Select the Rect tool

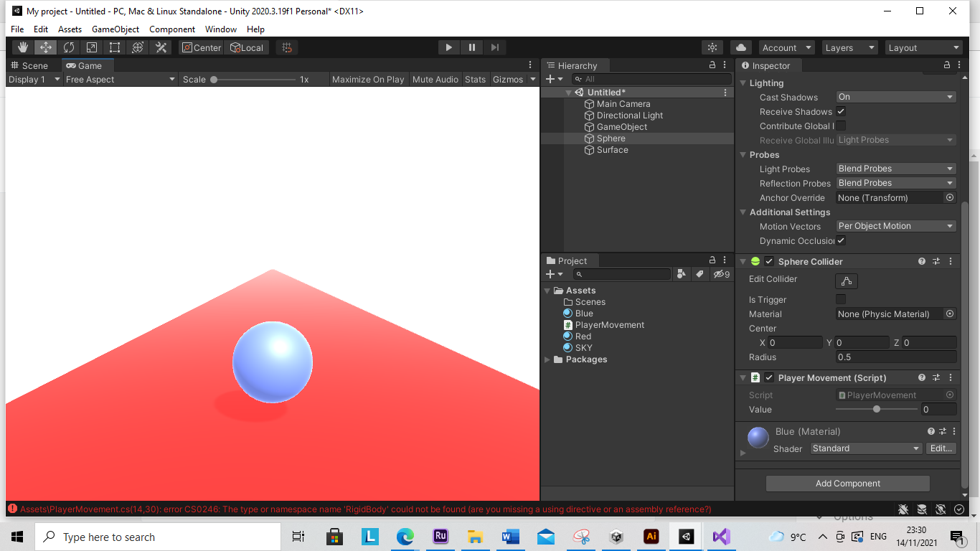pyautogui.click(x=115, y=47)
